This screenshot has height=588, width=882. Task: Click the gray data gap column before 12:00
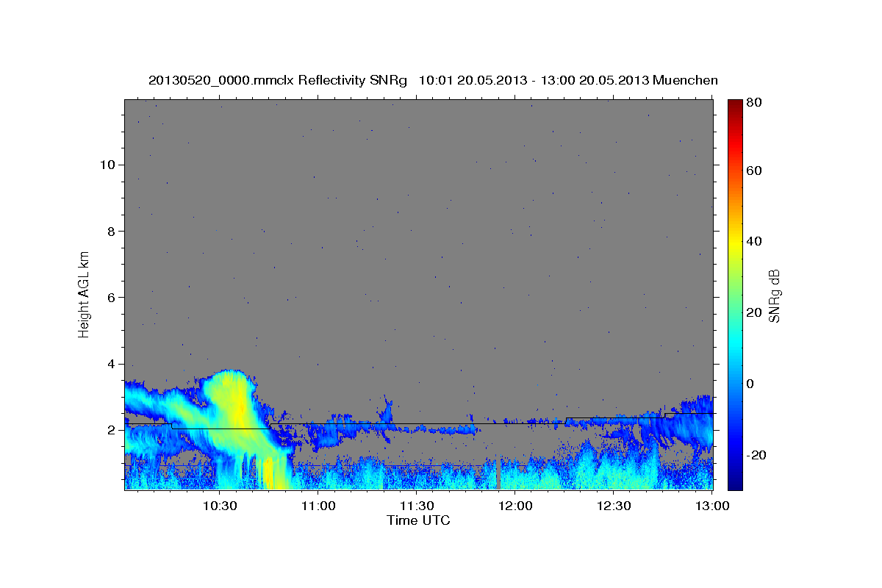click(498, 474)
